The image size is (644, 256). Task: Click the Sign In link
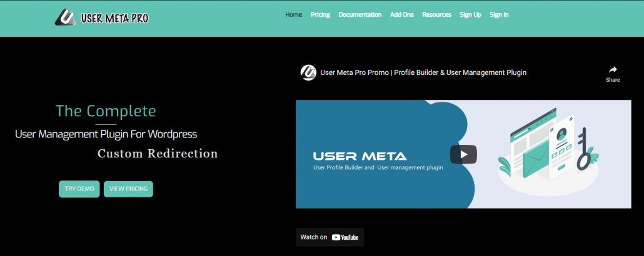[x=499, y=15]
